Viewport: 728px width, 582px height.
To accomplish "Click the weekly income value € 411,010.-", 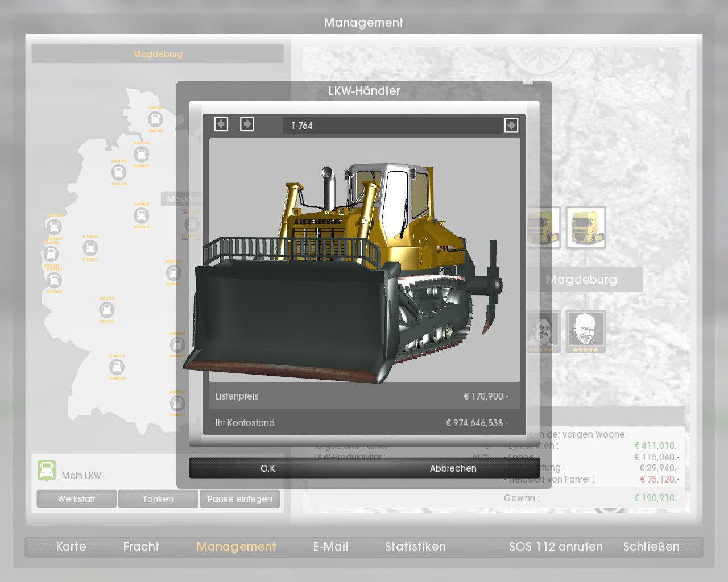I will 656,446.
